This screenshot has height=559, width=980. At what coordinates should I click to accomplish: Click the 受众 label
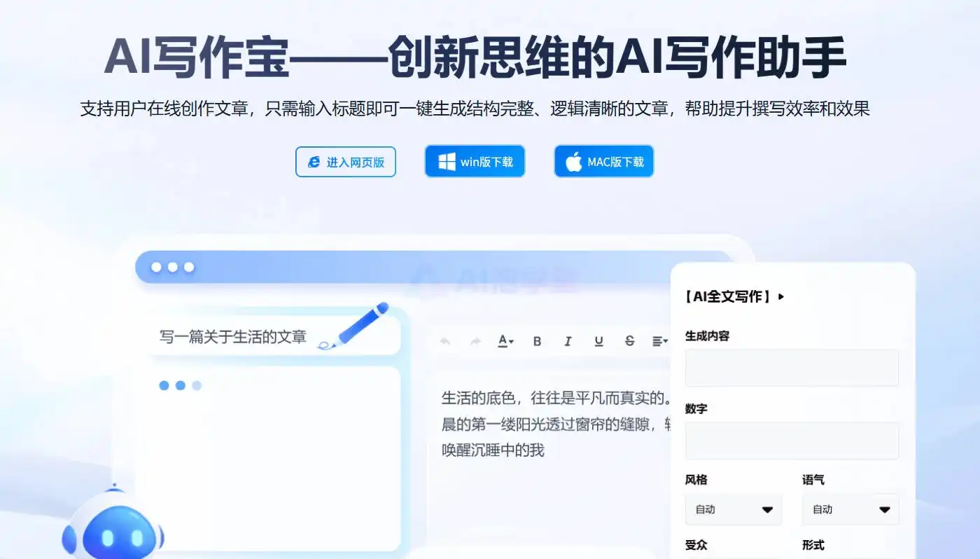(696, 545)
